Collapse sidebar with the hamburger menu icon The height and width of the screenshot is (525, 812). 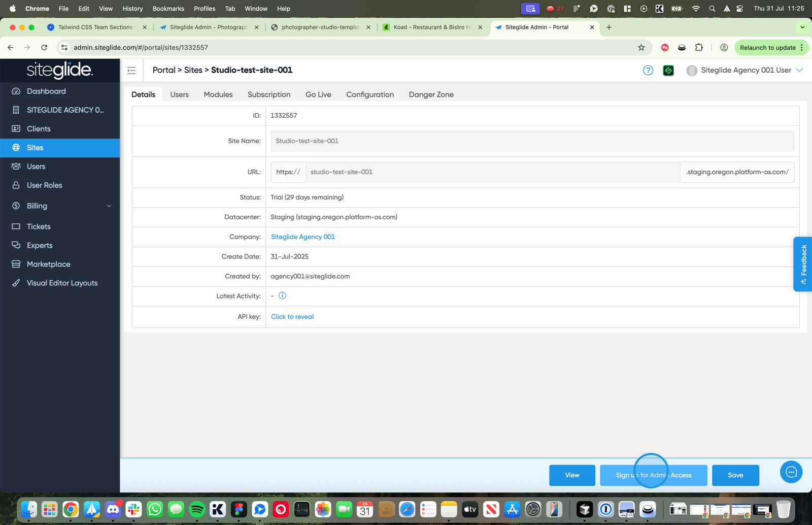tap(131, 71)
